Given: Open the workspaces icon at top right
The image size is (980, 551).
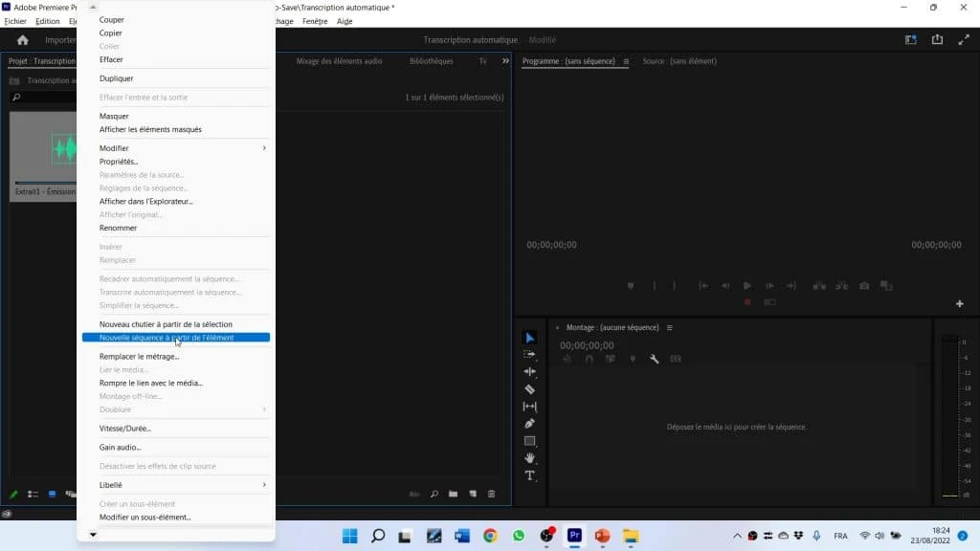Looking at the screenshot, I should [x=911, y=40].
